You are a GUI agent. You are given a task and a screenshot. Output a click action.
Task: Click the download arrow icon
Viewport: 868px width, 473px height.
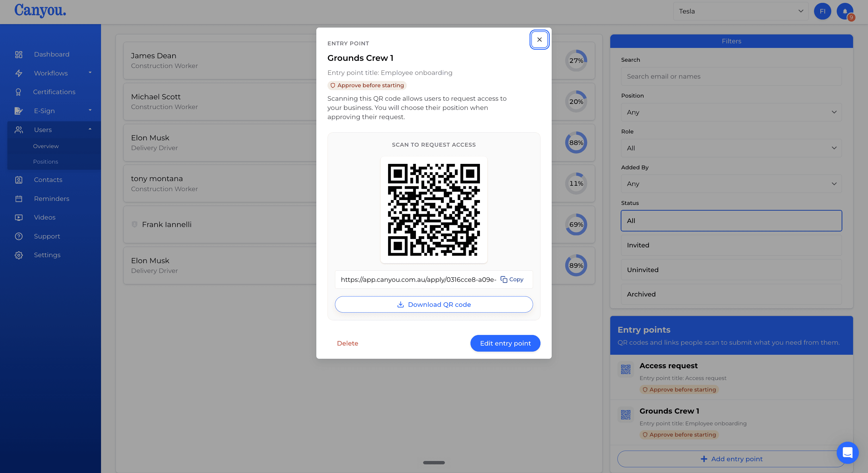coord(400,304)
